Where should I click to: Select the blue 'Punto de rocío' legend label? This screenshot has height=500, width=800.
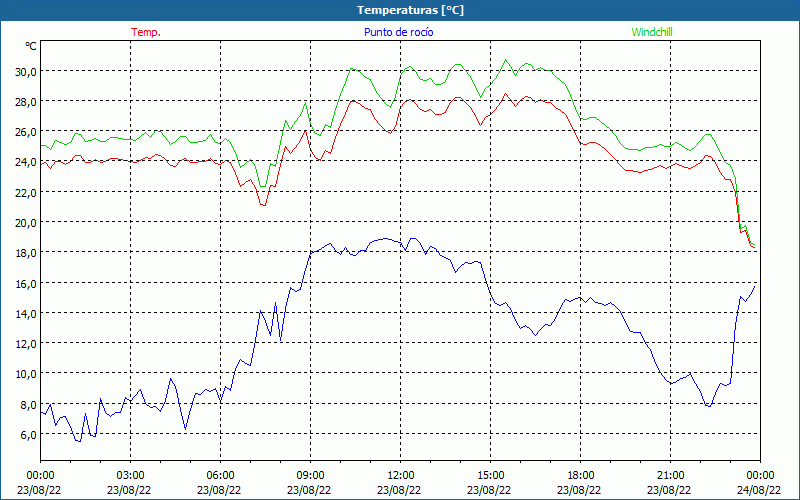[398, 32]
